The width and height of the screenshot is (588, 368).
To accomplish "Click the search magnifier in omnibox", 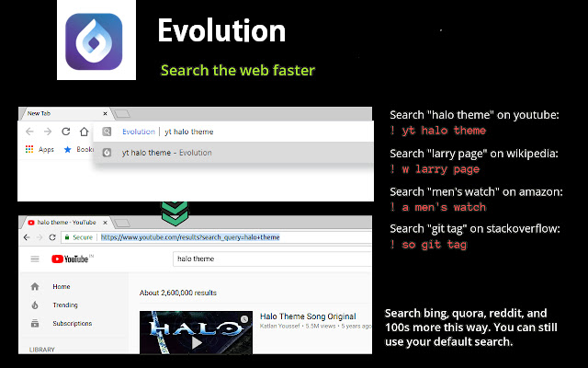I will 107,132.
